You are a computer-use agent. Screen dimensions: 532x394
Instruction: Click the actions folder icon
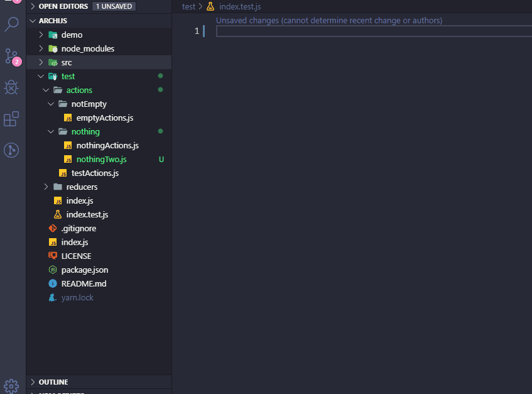58,90
